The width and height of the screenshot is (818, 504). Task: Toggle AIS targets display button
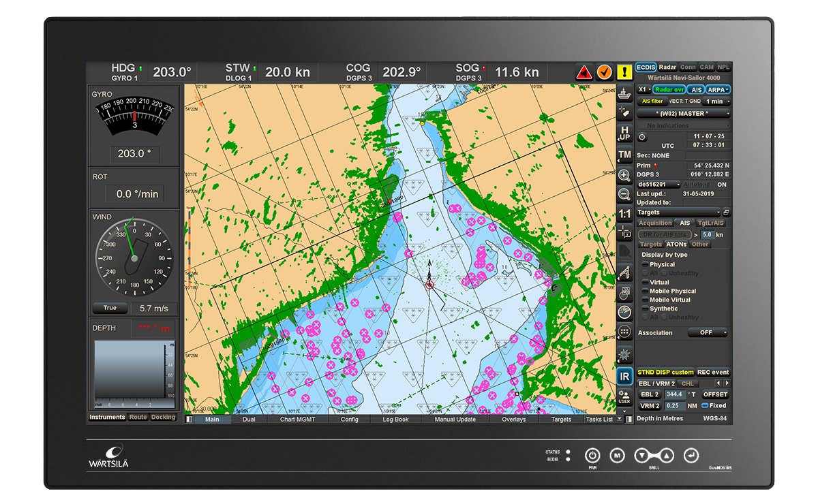(x=695, y=89)
